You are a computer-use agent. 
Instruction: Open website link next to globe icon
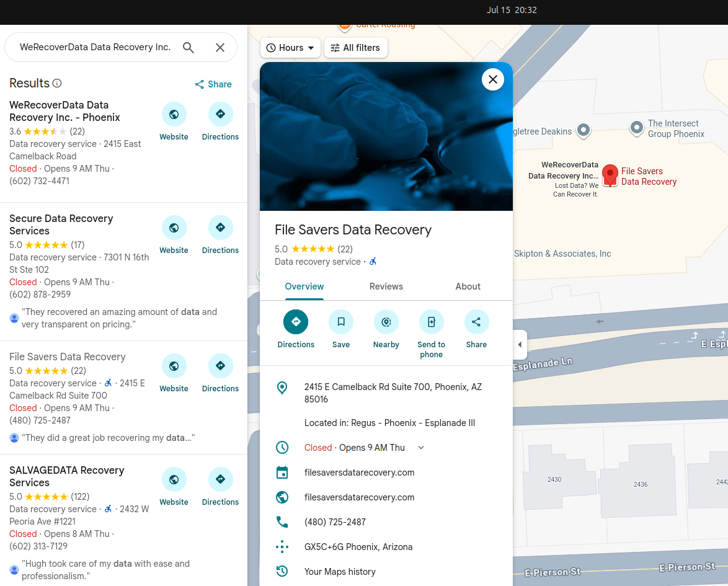coord(360,497)
